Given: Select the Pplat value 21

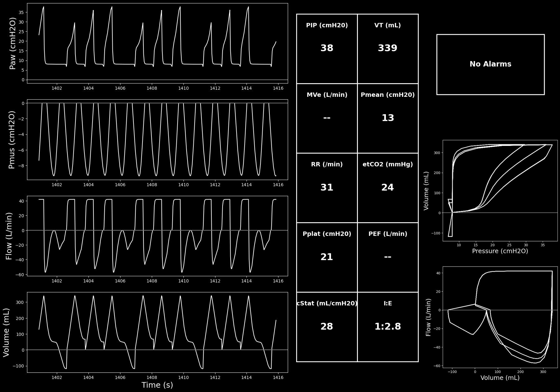Looking at the screenshot, I should (327, 257).
